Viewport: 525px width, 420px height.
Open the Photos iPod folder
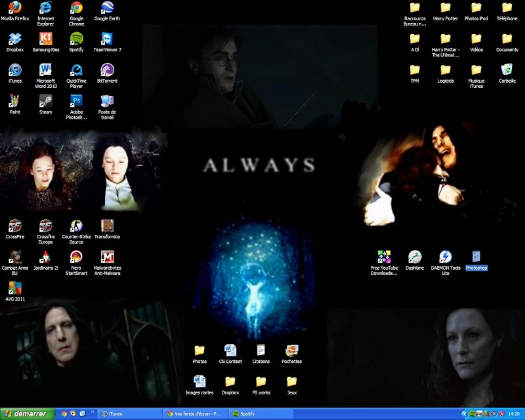tap(476, 11)
